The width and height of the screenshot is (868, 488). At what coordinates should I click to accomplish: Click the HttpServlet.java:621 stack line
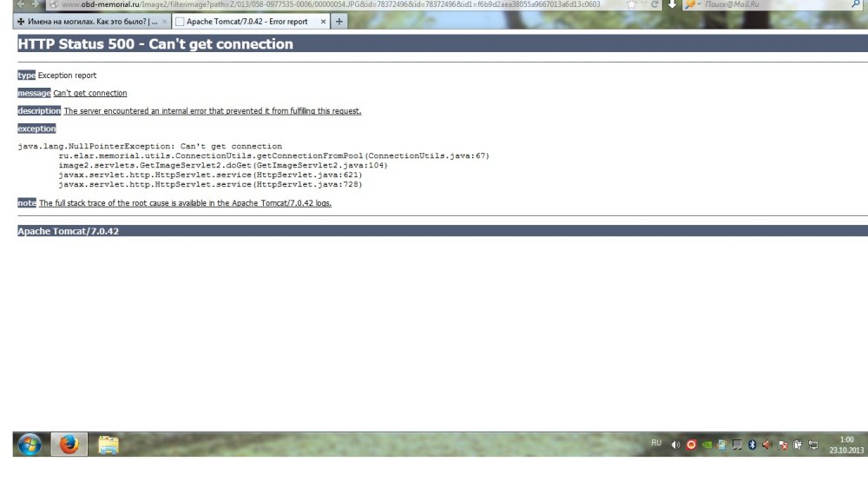(x=210, y=175)
